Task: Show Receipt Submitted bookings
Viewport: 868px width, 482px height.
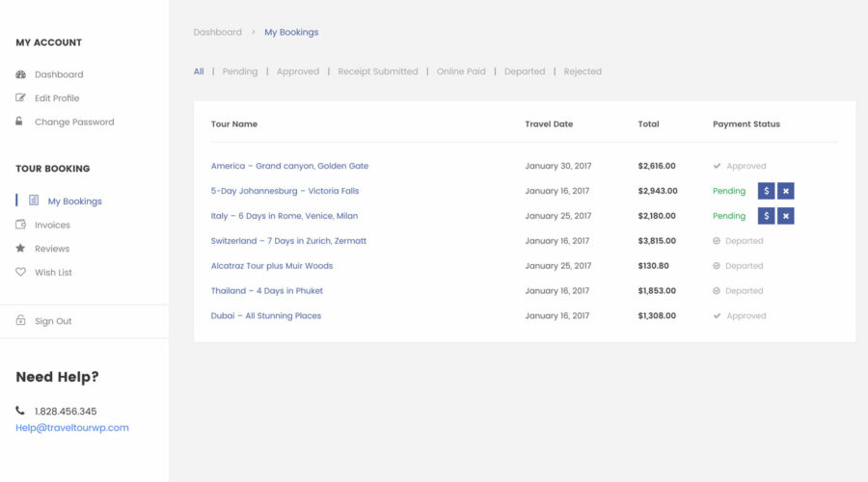Action: (378, 71)
